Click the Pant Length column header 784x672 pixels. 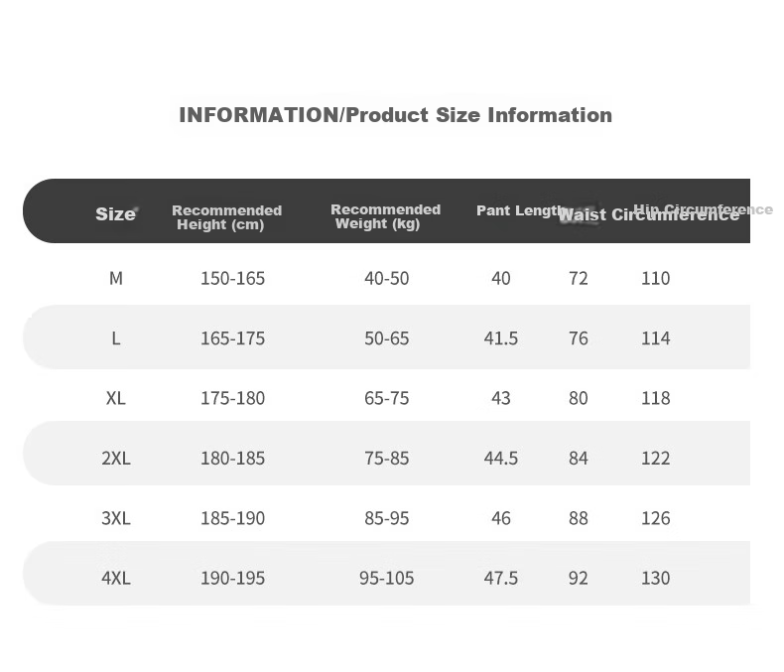[x=521, y=211]
